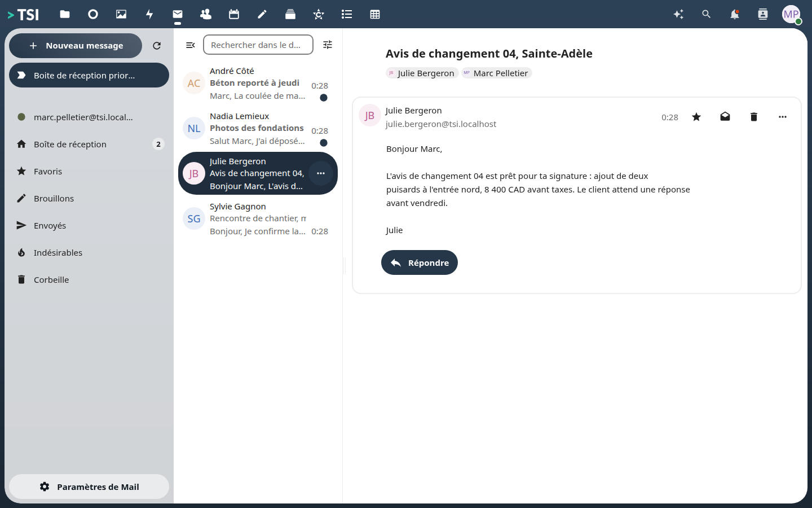The image size is (812, 508).
Task: Click SG avatar of Sylvie Gagnon
Action: tap(194, 218)
